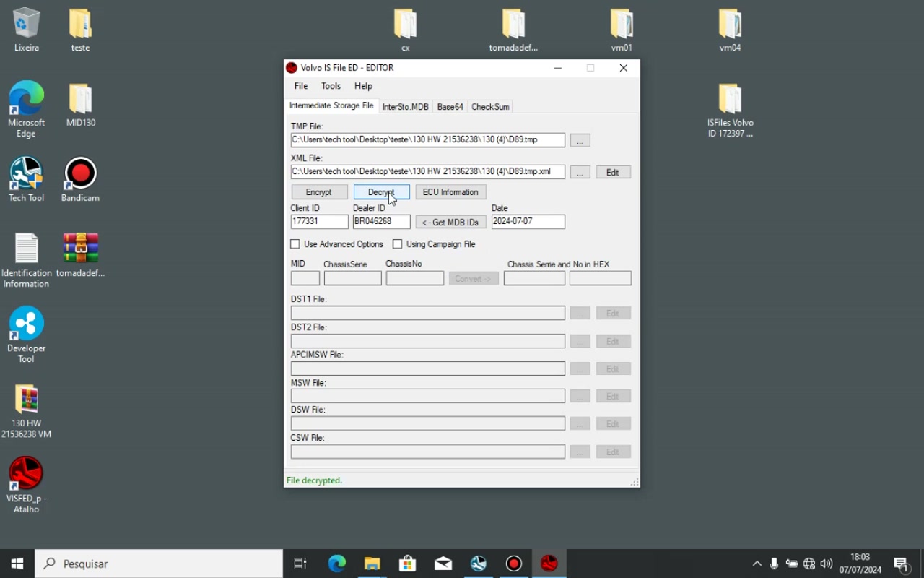Screen dimensions: 924x578
Task: Select 130 HW 21536238 VM archive
Action: click(27, 411)
